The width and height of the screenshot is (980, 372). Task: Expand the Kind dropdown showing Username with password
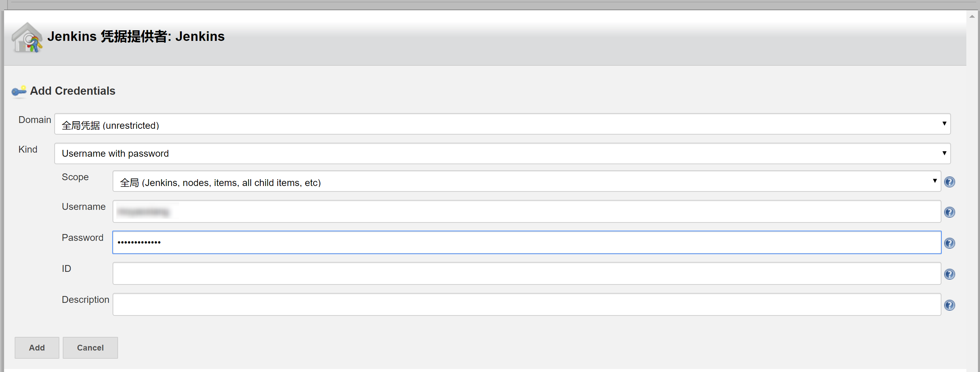[502, 154]
